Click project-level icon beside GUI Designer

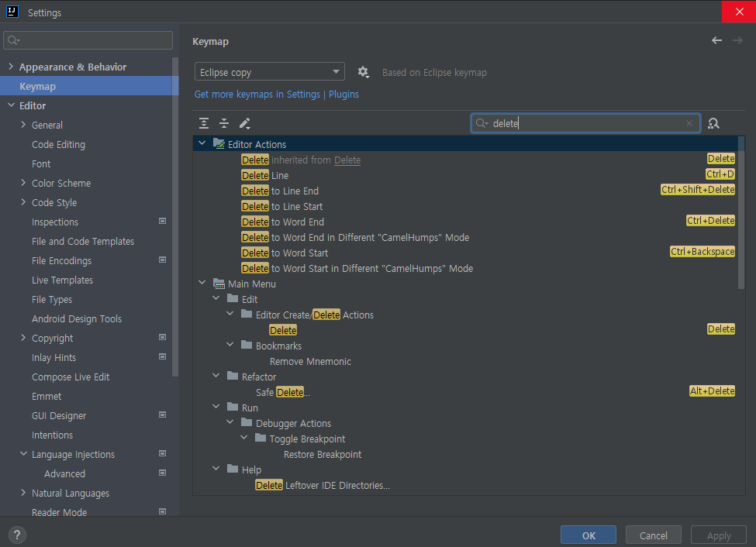pos(163,415)
